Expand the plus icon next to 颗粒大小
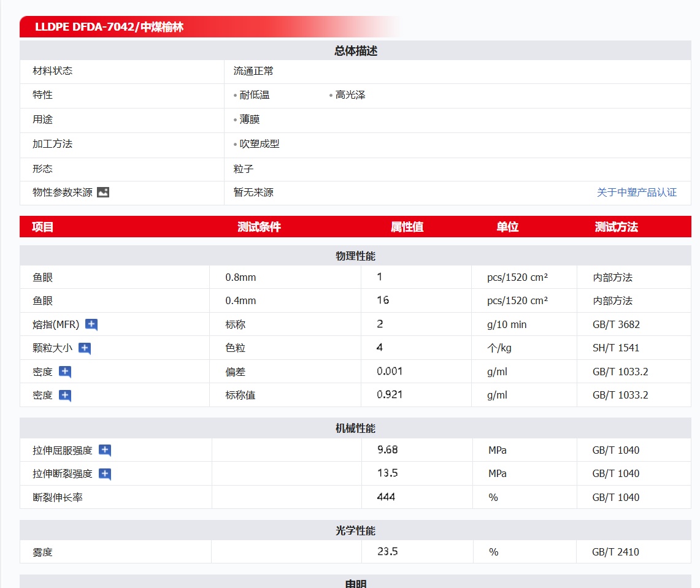 [85, 348]
